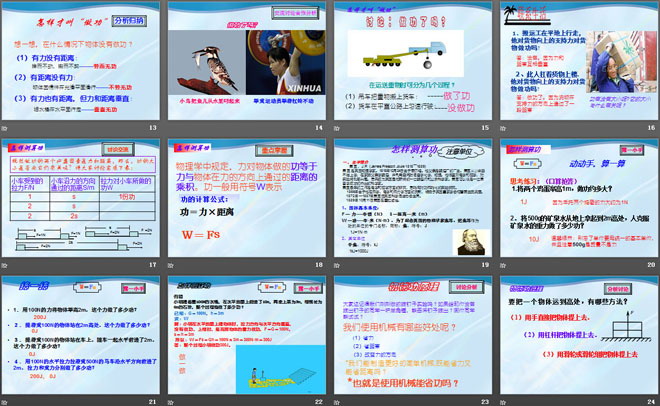The width and height of the screenshot is (660, 406).
Task: Select slide 13 thumbnail with 分析归纳 heading
Action: click(x=82, y=62)
